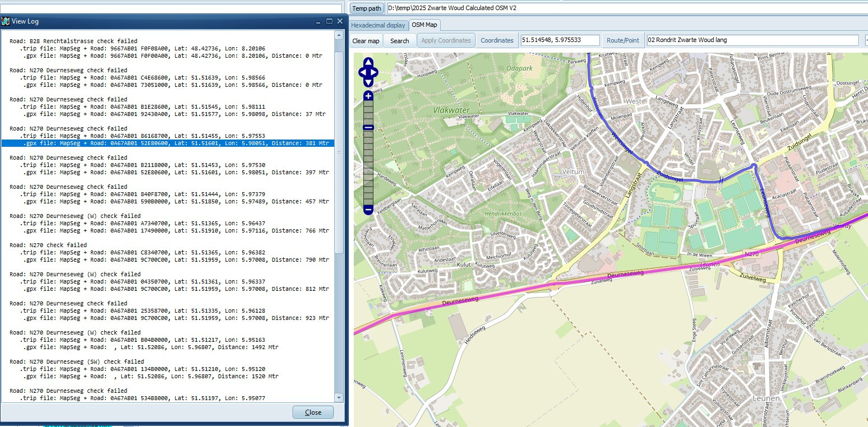Screen dimensions: 868x427
Task: Select the .gpx line with Distance: 37 Mtr
Action: coord(174,114)
